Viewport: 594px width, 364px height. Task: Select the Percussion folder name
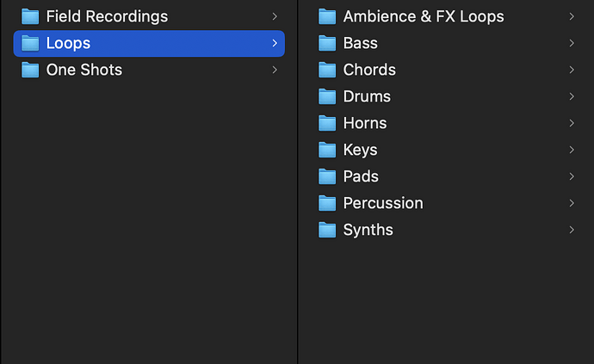pyautogui.click(x=383, y=203)
